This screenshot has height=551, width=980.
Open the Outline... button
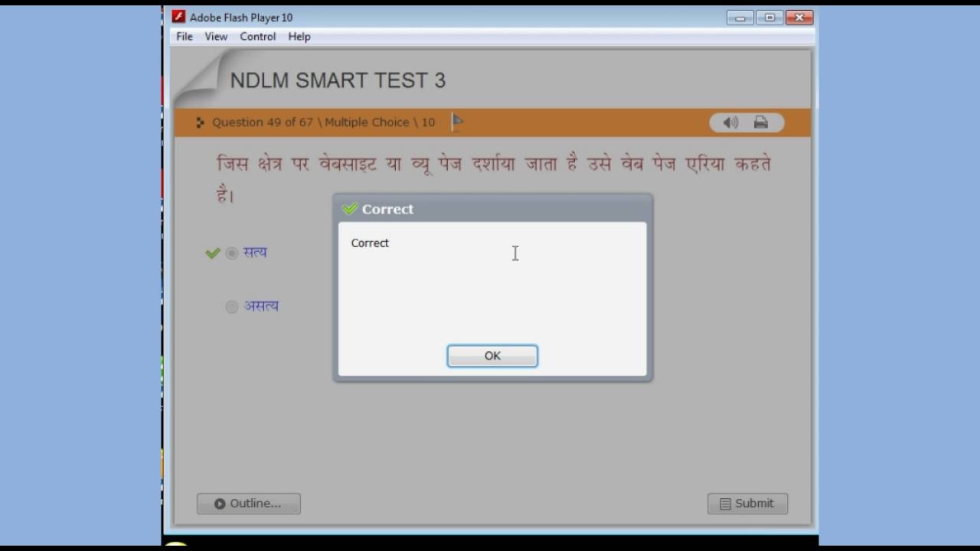click(x=249, y=504)
